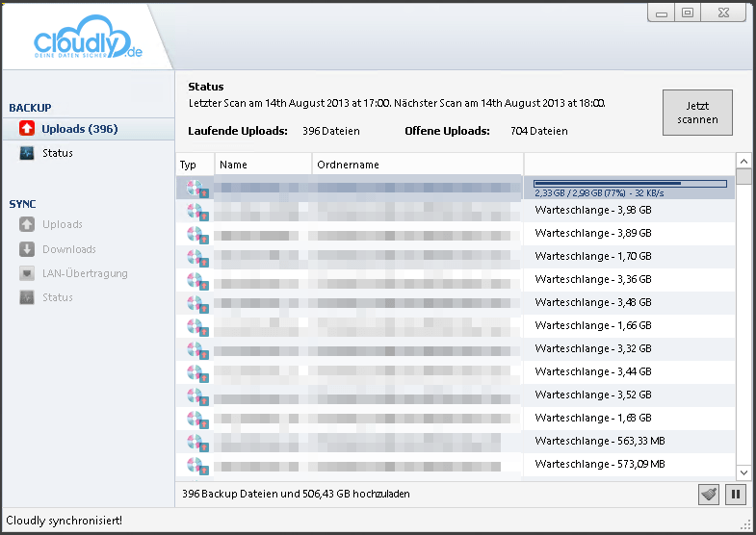
Task: Open Sync Downloads in the sidebar
Action: tap(69, 249)
